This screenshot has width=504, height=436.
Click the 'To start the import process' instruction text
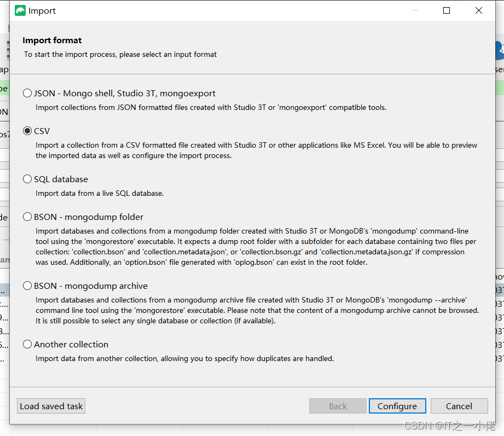[x=120, y=54]
